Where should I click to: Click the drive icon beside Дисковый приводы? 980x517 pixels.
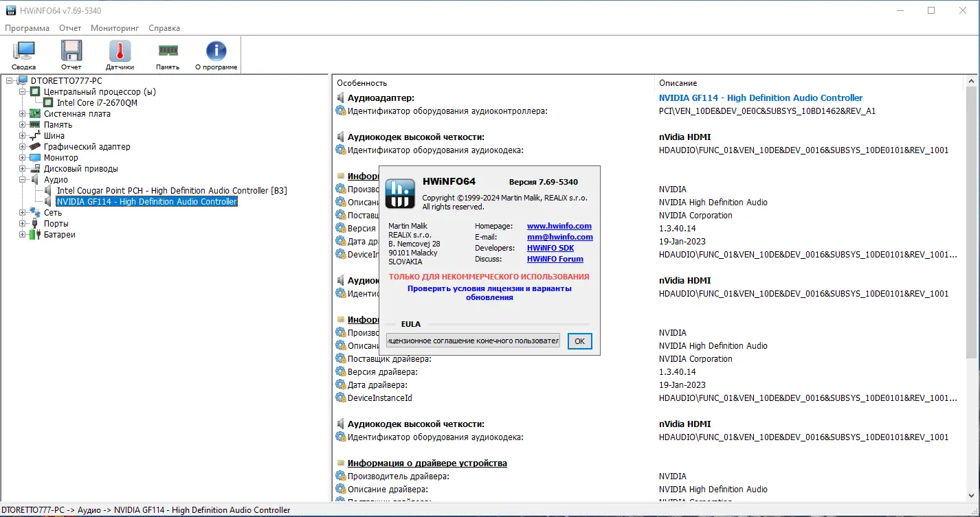[x=35, y=169]
